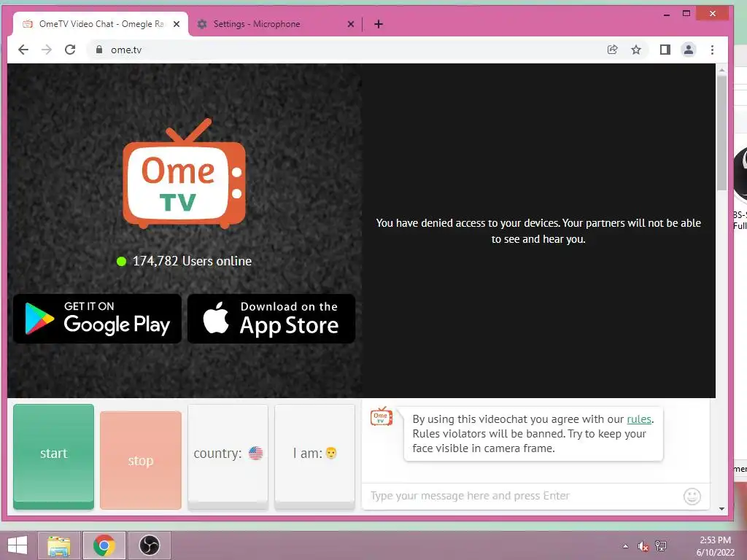Reload the ome.tv page
The height and width of the screenshot is (560, 747).
pyautogui.click(x=70, y=50)
